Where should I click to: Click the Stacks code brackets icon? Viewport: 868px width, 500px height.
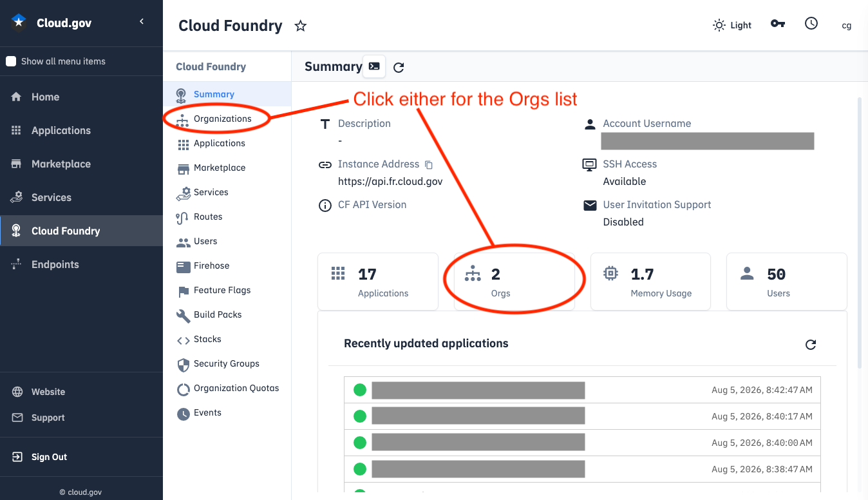pos(183,340)
